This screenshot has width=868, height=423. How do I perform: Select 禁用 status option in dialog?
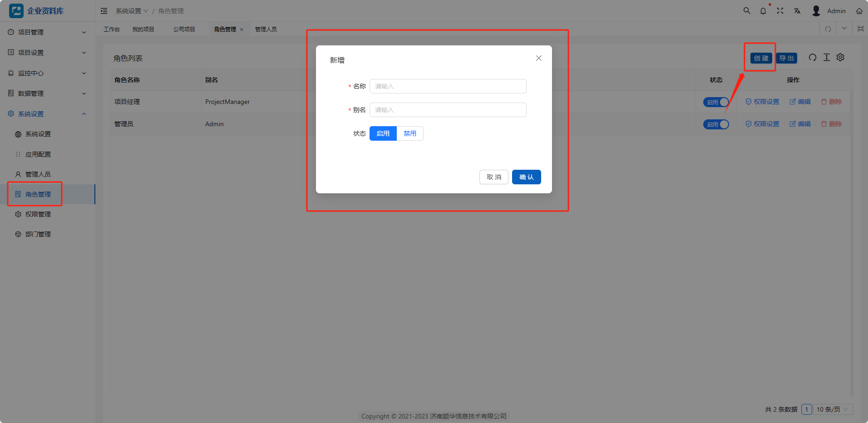click(x=410, y=133)
